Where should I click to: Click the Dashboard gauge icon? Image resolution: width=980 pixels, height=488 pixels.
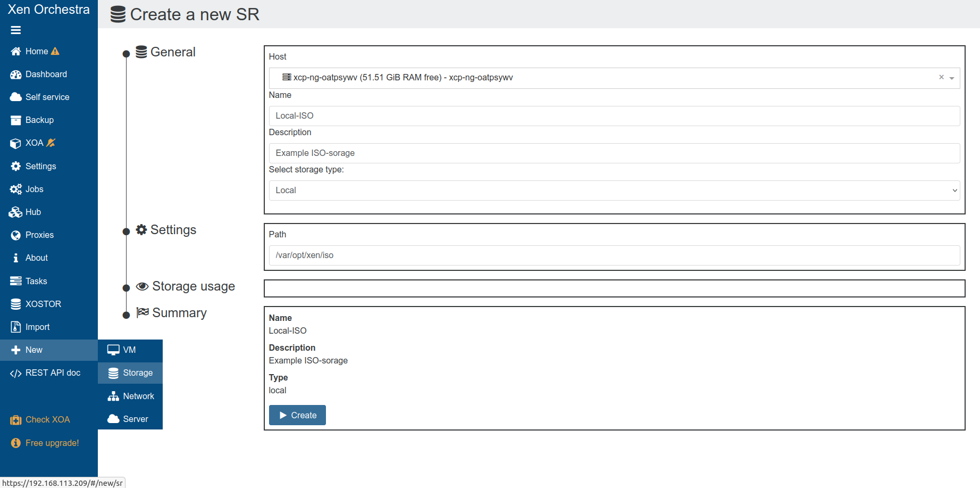click(16, 75)
